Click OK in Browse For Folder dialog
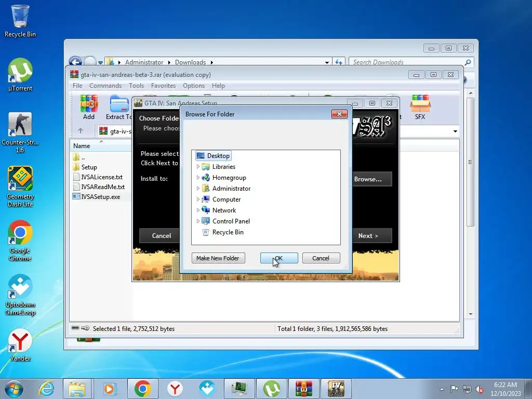532x399 pixels. coord(279,258)
